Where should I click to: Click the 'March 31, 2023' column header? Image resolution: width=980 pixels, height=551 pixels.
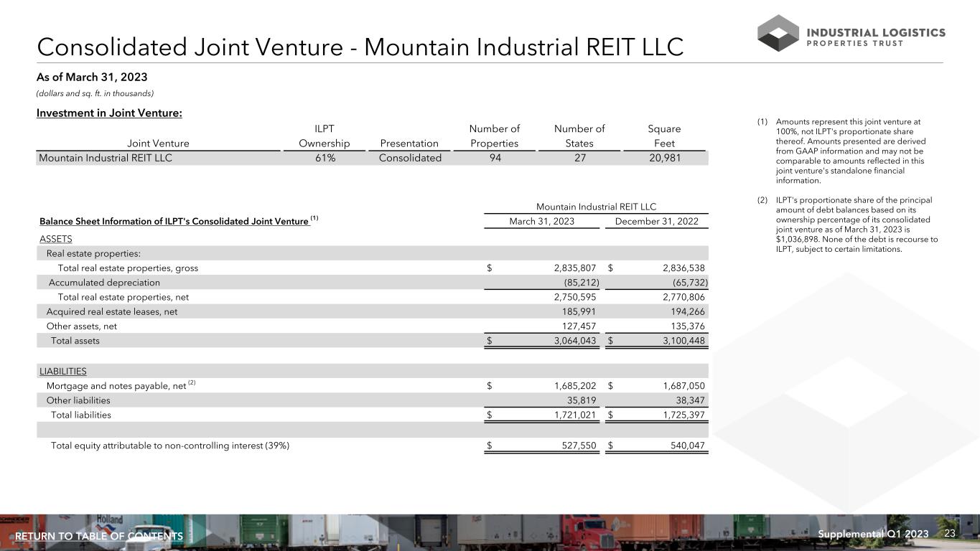point(541,221)
